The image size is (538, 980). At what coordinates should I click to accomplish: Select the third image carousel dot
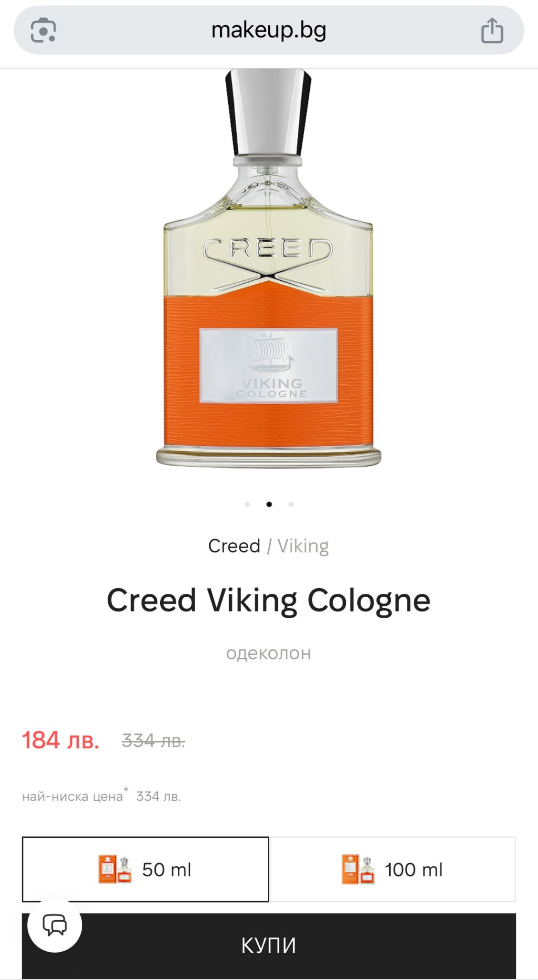291,504
